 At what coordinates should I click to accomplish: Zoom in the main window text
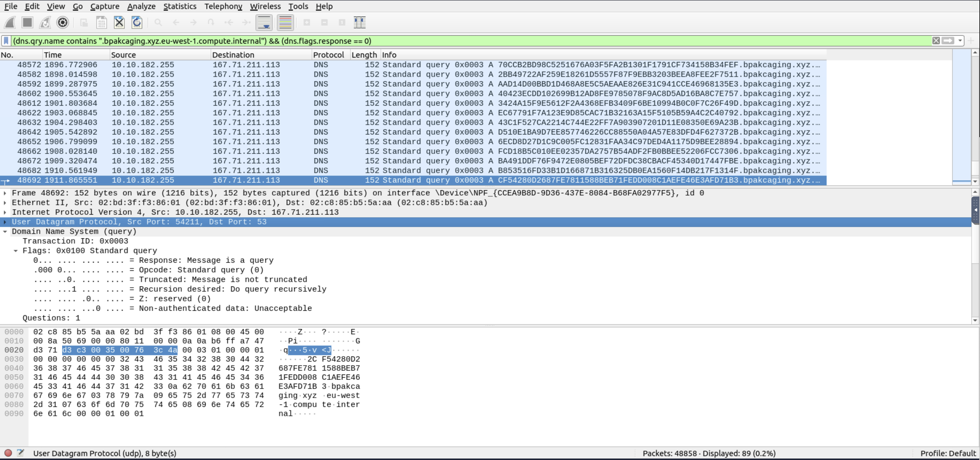[307, 23]
